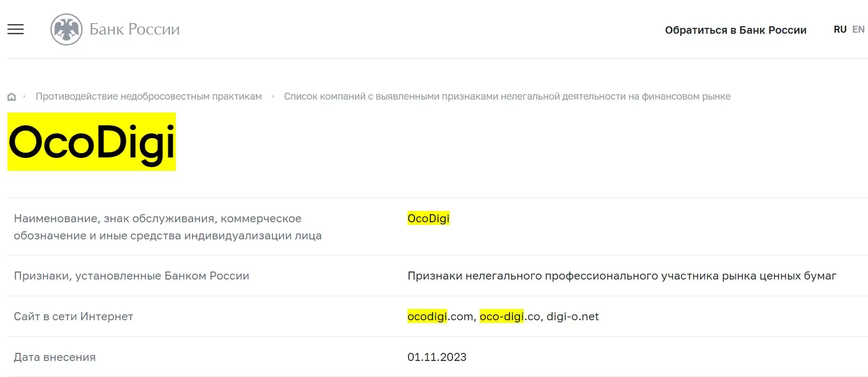Viewport: 868px width, 377px height.
Task: Keep RU selected as the site language
Action: tap(840, 29)
